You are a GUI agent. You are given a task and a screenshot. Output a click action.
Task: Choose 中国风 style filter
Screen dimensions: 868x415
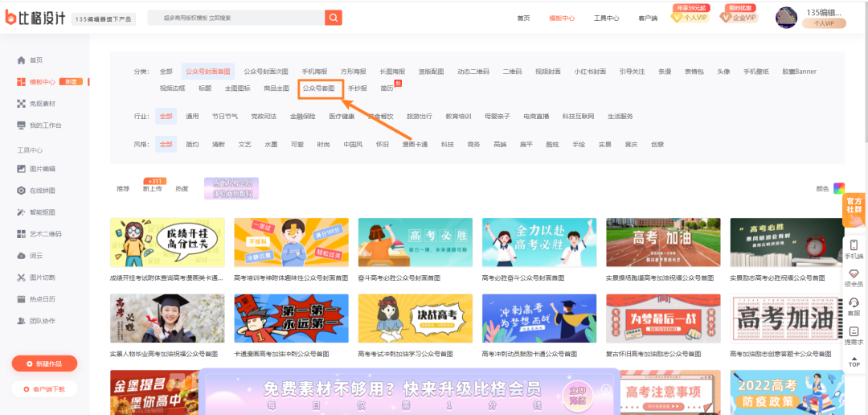pos(353,145)
